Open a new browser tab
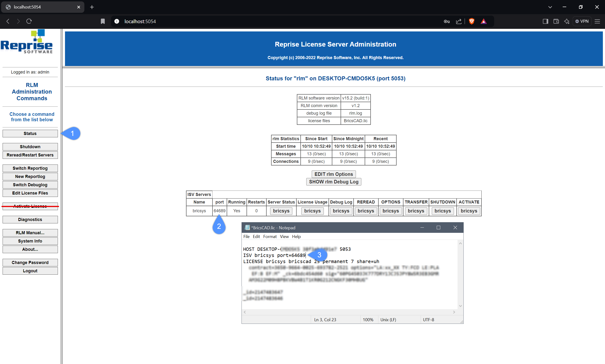The image size is (605, 364). [x=92, y=7]
